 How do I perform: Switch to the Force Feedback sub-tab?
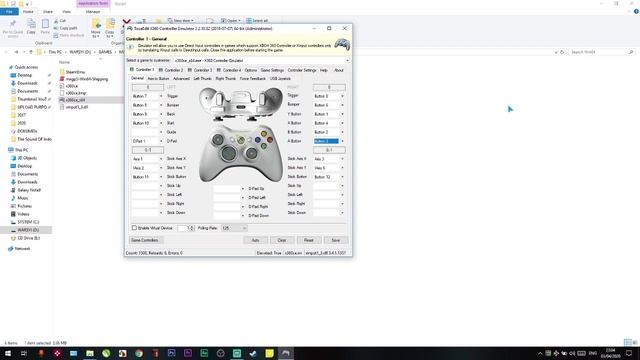pos(253,78)
